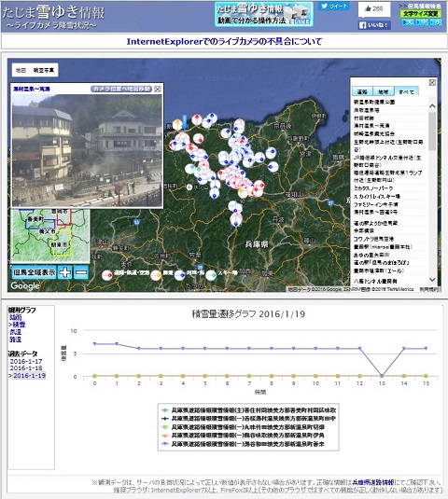
Task: Click the southernmost blue camera marker on map
Action: click(x=236, y=220)
